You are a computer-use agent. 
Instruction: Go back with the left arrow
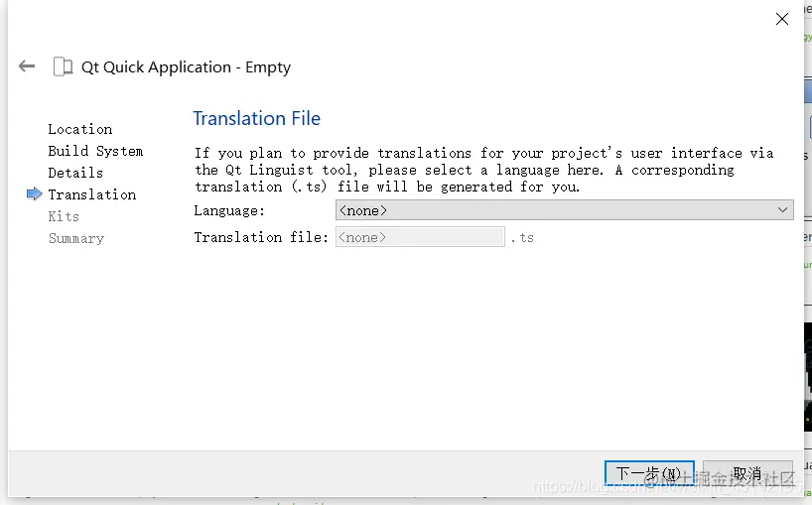[27, 66]
